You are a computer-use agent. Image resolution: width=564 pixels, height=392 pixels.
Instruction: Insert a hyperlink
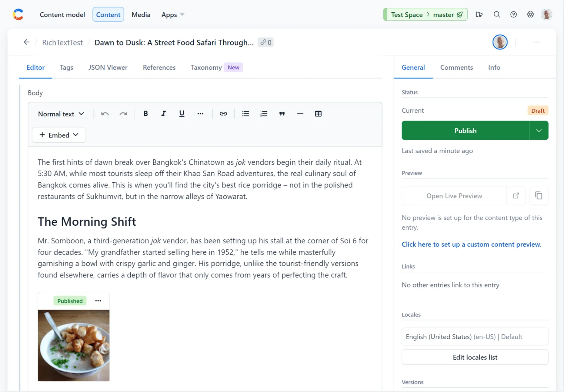click(223, 114)
